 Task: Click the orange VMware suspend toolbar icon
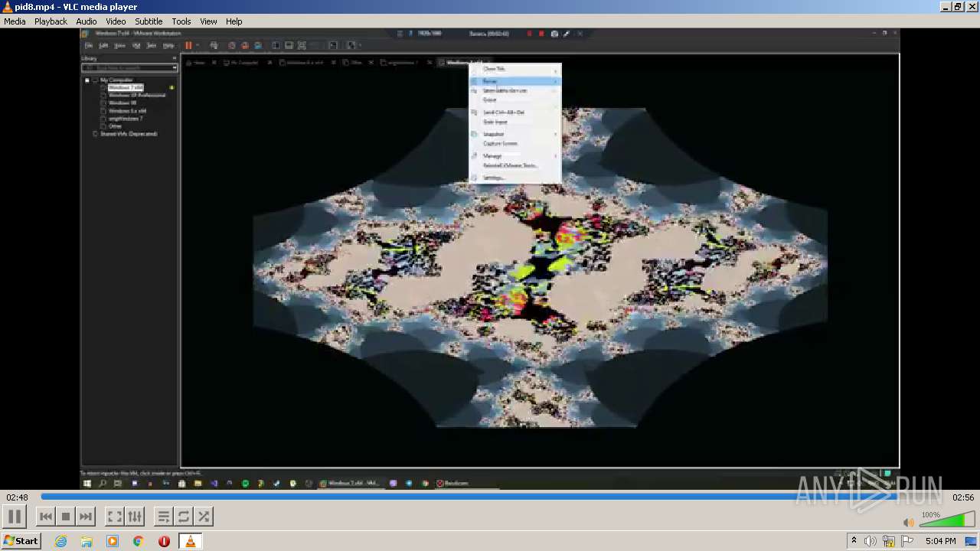[188, 45]
